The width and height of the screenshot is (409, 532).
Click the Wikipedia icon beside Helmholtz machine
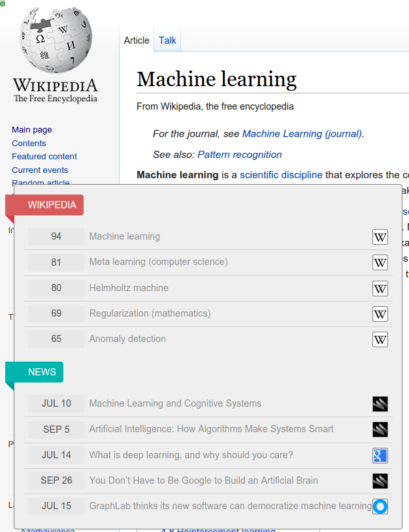[380, 289]
